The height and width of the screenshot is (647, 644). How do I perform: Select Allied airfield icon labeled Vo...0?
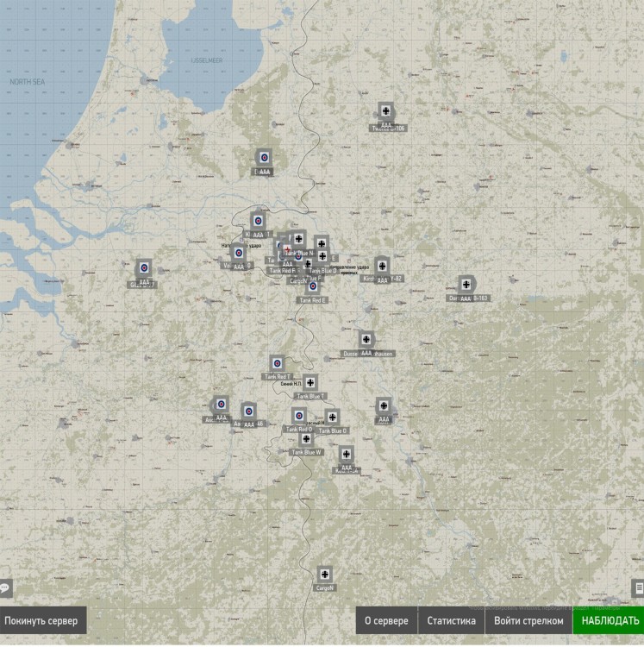click(238, 253)
